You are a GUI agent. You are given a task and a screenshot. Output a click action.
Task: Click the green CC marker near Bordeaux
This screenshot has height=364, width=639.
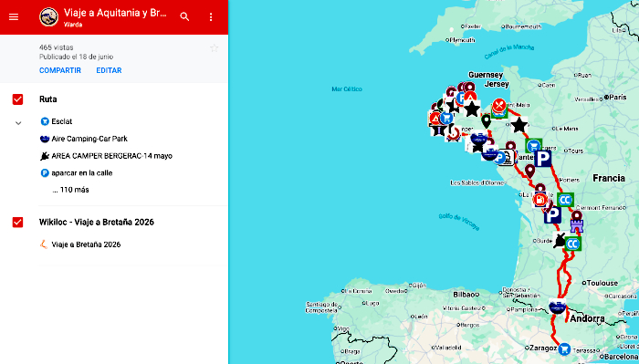click(572, 244)
